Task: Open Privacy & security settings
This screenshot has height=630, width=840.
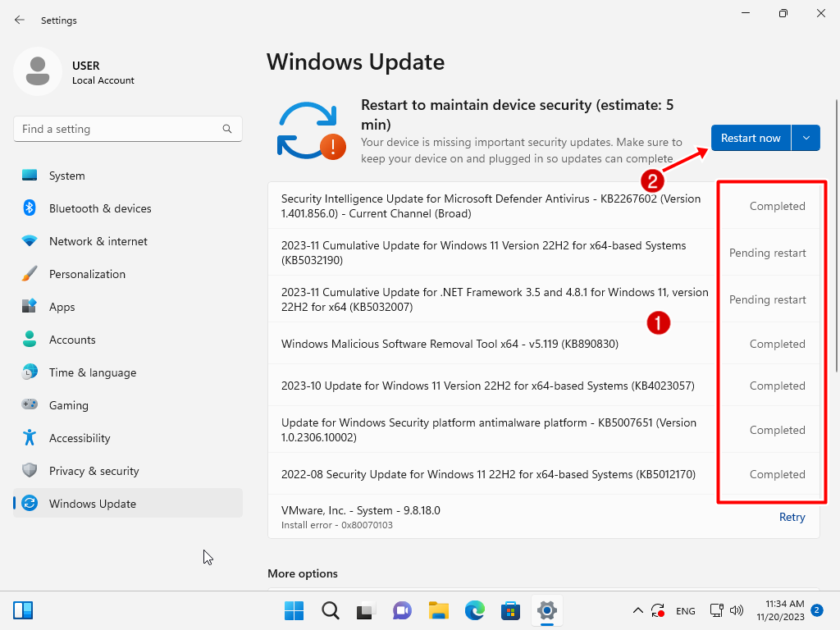Action: coord(94,471)
